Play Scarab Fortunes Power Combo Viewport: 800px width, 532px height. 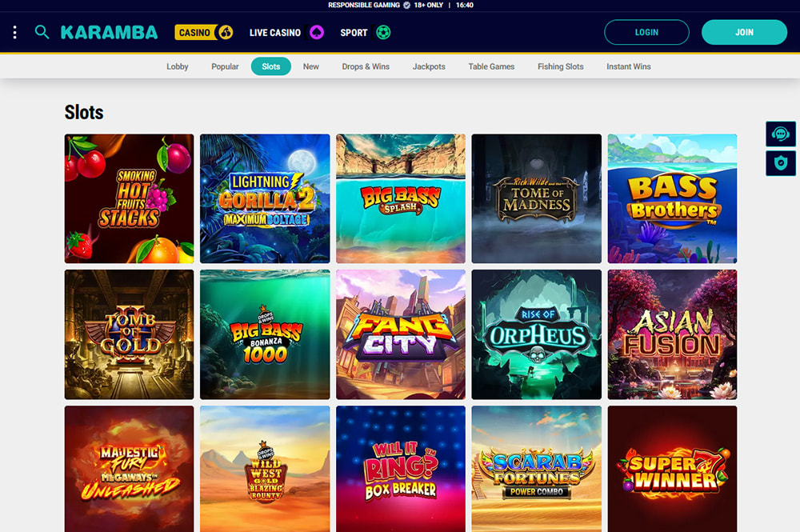[536, 469]
